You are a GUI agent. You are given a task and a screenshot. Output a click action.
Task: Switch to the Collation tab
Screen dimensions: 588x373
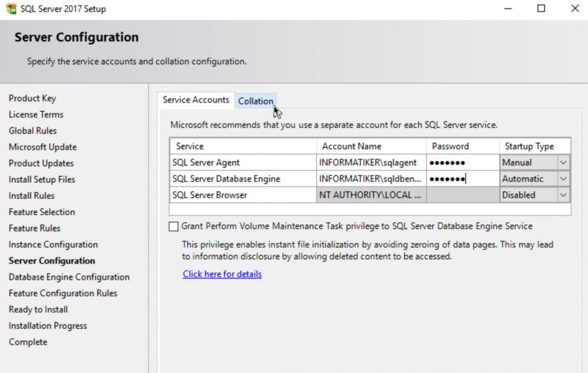(x=256, y=100)
